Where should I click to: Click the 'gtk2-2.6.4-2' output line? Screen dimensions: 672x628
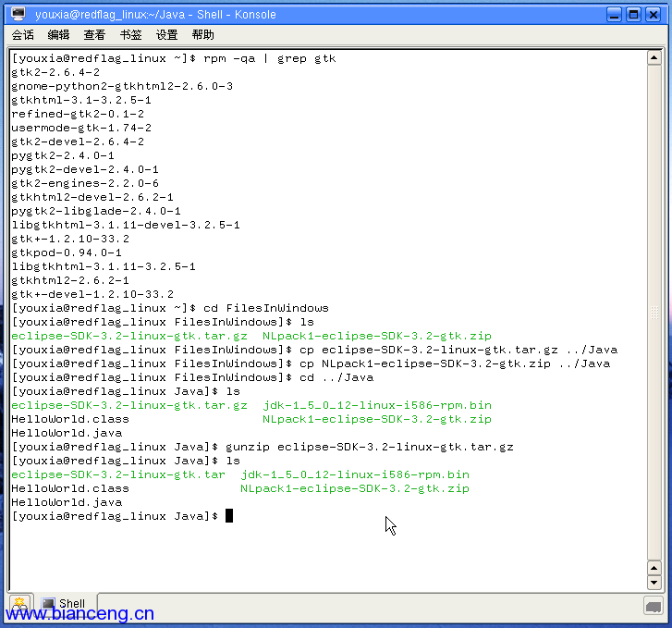coord(55,72)
